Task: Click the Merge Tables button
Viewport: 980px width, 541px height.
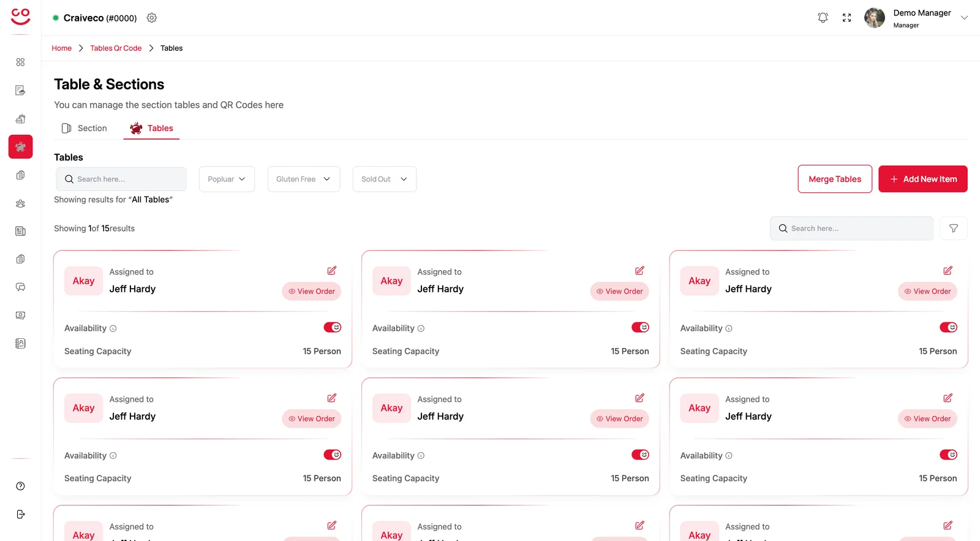Action: 835,179
